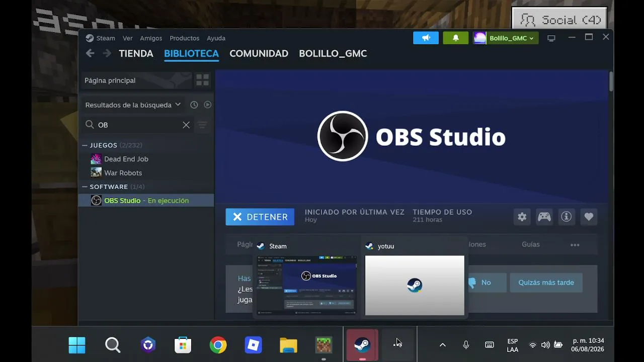Open the Guías tab for OBS Studio
Screen dimensions: 644x362
coord(530,244)
